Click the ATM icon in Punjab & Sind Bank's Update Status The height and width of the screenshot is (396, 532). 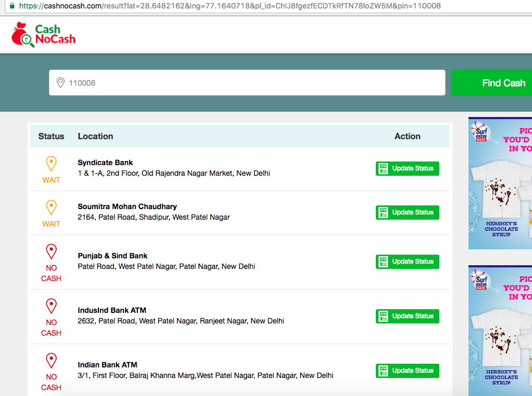[x=383, y=262]
